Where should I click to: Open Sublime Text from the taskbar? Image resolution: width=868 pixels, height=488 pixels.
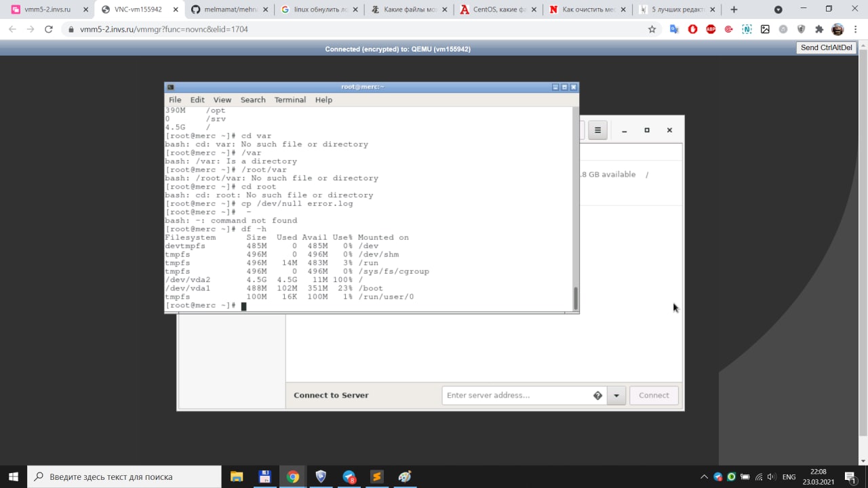coord(377,476)
